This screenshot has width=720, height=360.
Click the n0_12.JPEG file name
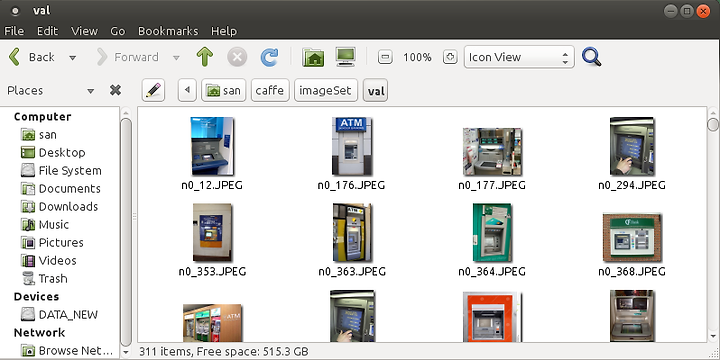[x=212, y=186]
